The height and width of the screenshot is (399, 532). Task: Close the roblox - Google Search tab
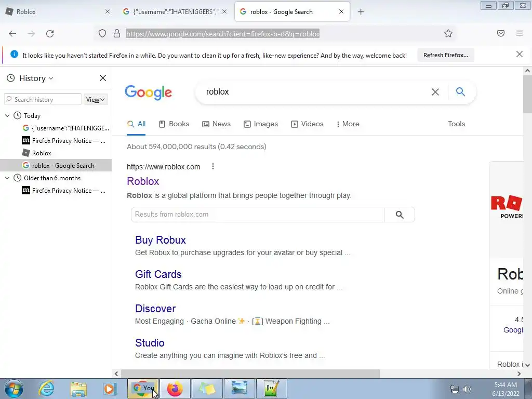coord(341,11)
